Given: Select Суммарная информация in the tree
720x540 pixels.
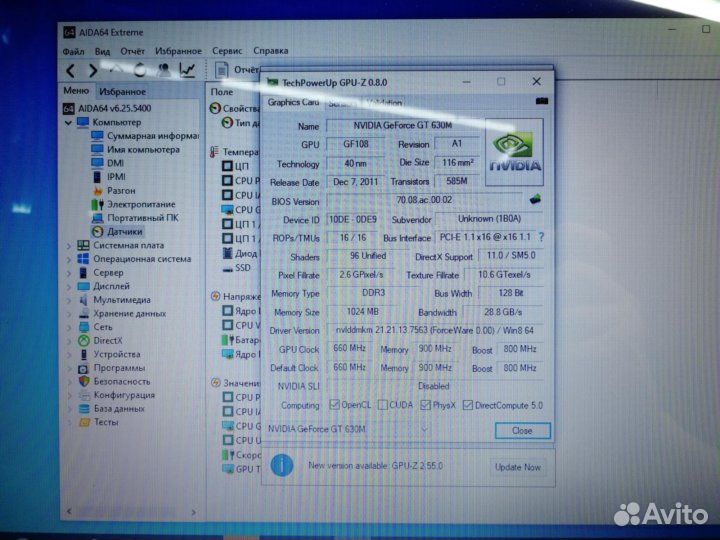Looking at the screenshot, I should [145, 136].
